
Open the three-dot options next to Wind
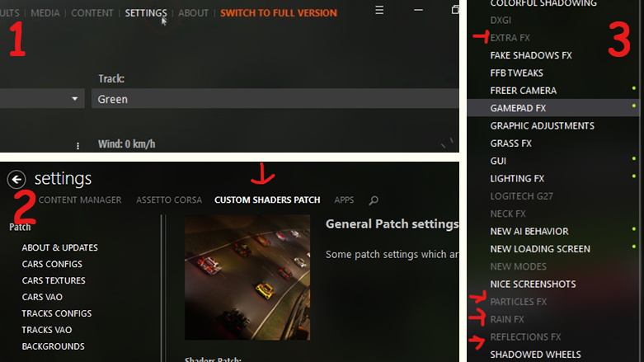pos(78,145)
